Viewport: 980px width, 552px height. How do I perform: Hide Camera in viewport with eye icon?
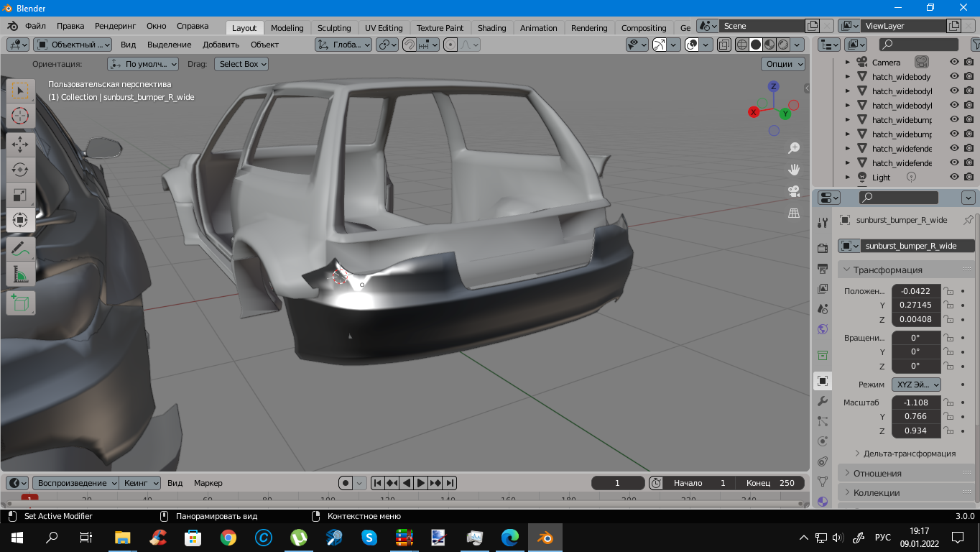pos(955,63)
